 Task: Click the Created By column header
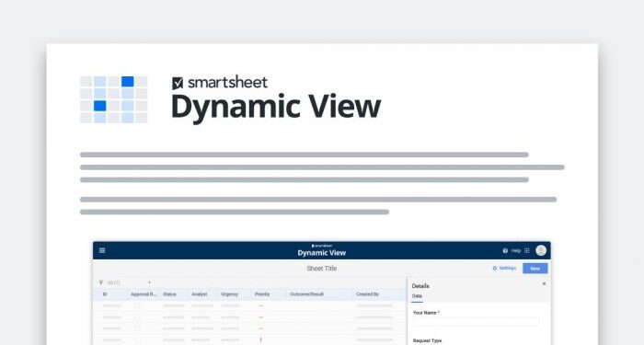click(x=368, y=294)
